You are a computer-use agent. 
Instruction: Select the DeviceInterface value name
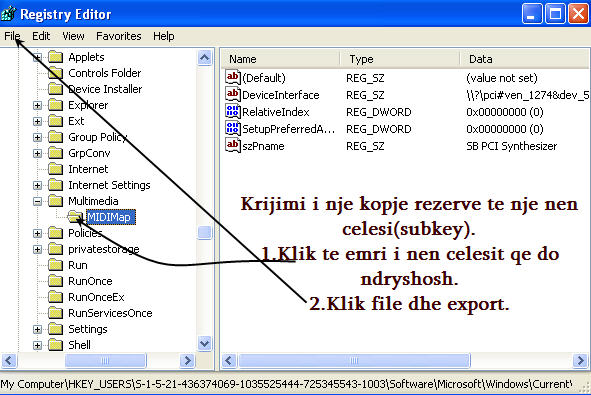(281, 95)
